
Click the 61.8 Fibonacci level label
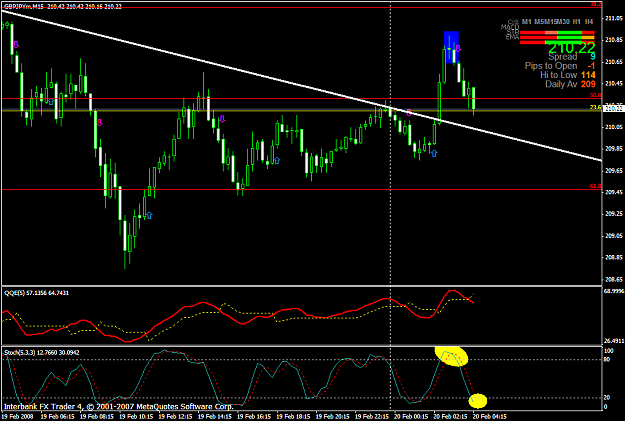point(596,186)
